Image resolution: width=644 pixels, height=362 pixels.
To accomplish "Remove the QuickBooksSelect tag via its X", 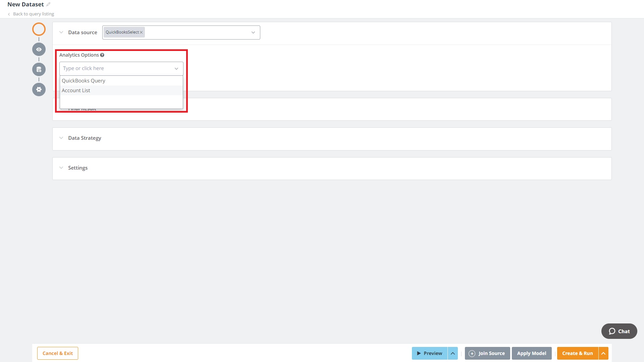I will [x=141, y=33].
